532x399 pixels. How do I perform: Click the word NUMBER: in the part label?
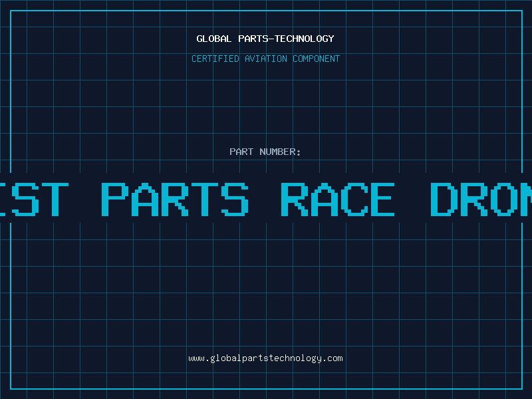pyautogui.click(x=280, y=152)
